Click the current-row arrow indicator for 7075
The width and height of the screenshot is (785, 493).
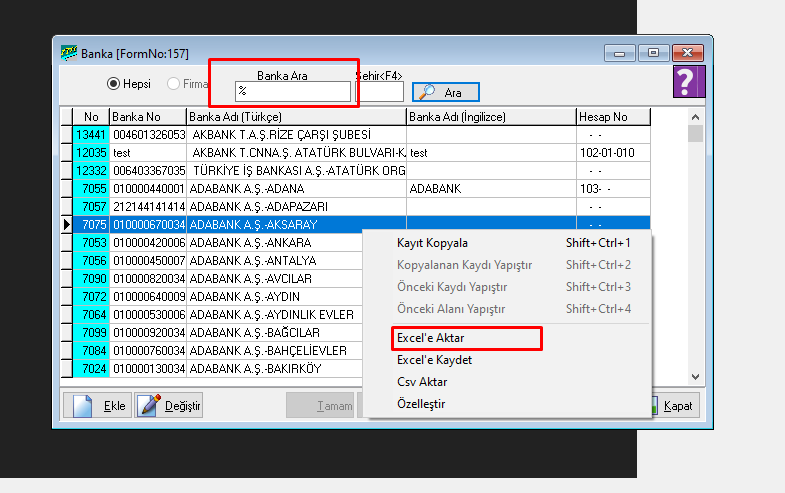pos(67,225)
